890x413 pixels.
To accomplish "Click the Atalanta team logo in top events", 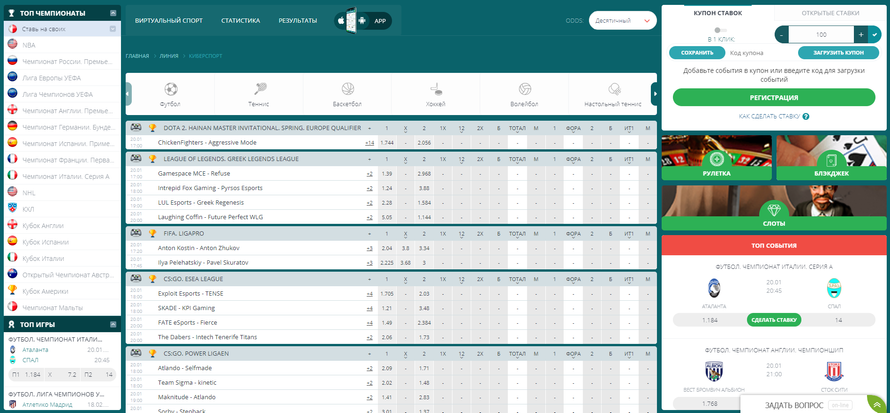I will point(713,288).
